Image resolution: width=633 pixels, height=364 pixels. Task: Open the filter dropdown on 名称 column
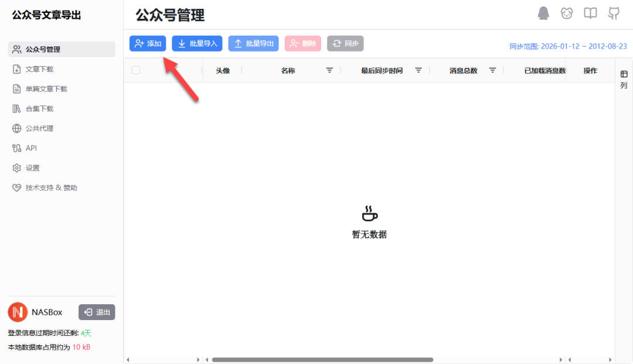(x=329, y=70)
